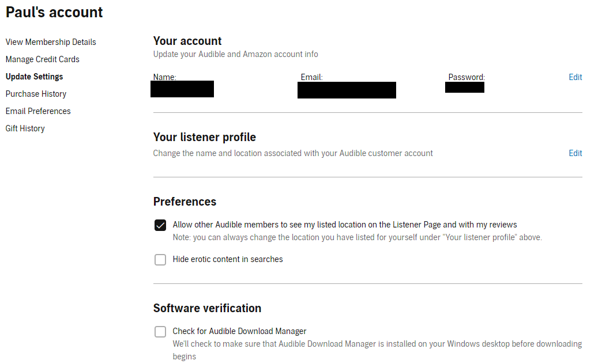Uncheck the listed location visibility preference
This screenshot has width=602, height=364.
pyautogui.click(x=160, y=225)
